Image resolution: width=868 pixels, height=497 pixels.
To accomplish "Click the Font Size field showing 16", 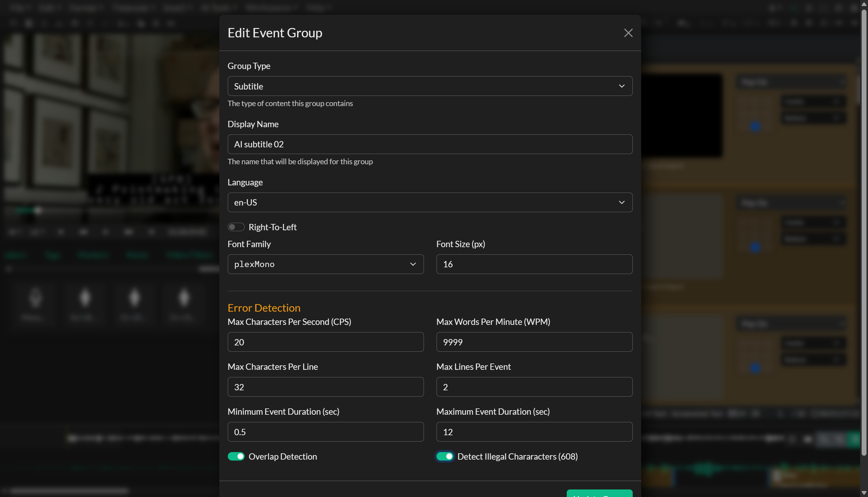I will click(x=534, y=264).
